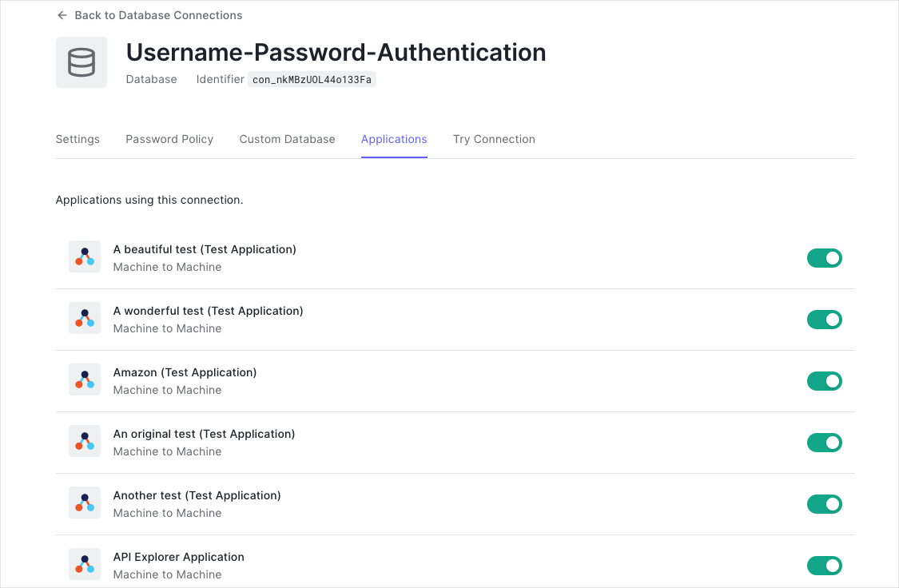Screen dimensions: 899x588
Task: Click the A beautiful test app icon
Action: 85,256
